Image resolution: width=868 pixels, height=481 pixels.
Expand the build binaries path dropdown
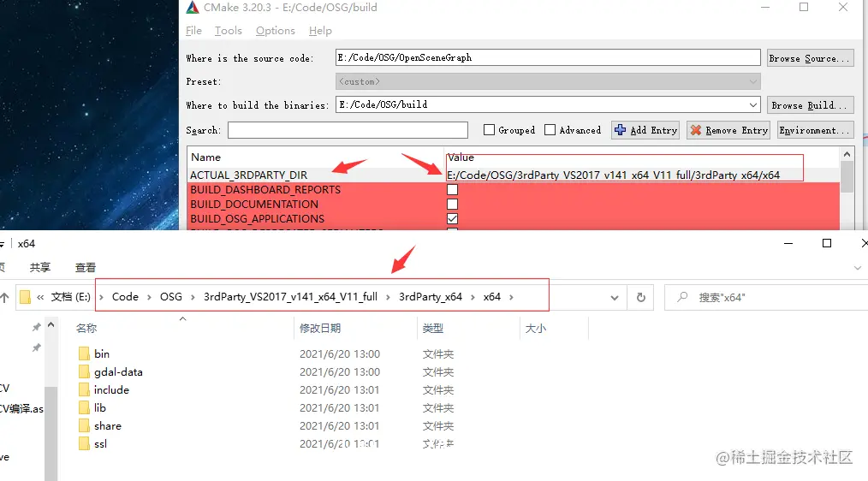752,104
